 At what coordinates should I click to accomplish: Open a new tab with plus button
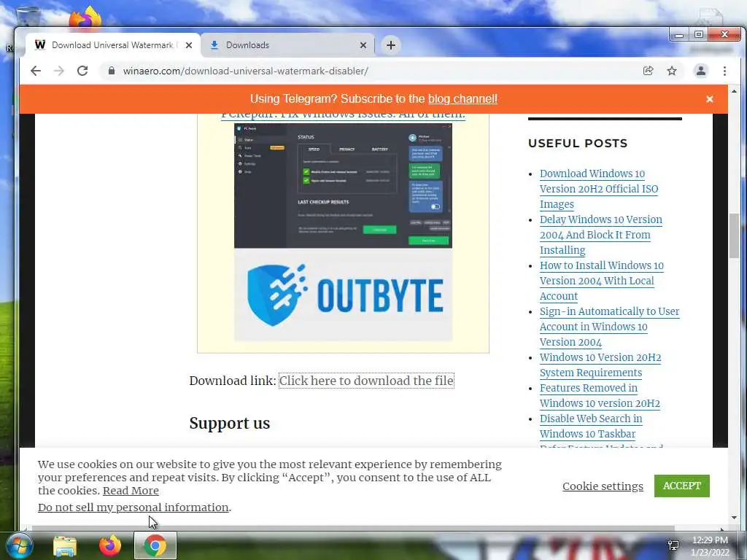click(x=391, y=45)
